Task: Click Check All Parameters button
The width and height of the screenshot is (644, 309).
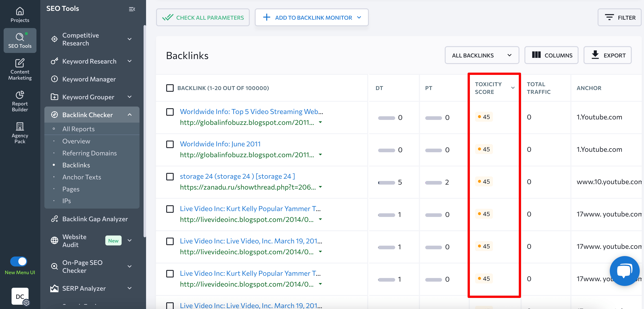Action: tap(203, 17)
